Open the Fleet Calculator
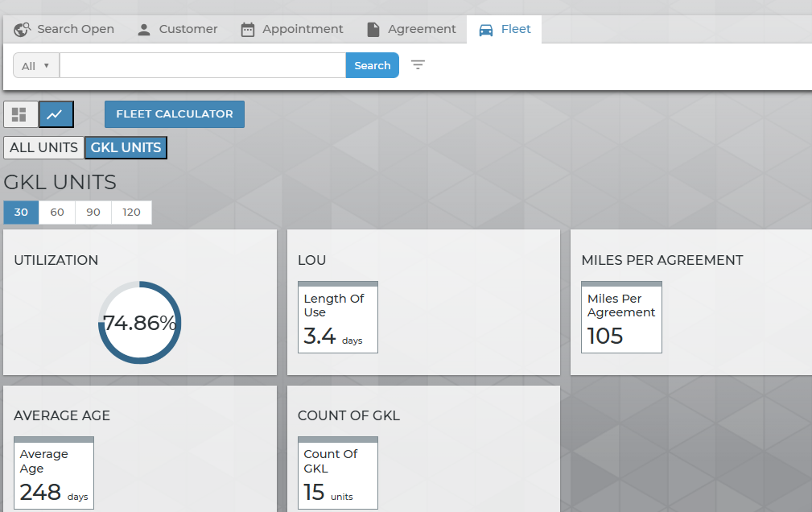 pos(175,114)
